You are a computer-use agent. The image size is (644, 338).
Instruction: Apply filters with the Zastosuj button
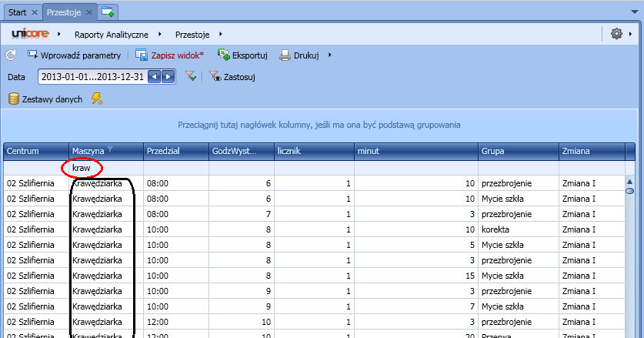232,77
